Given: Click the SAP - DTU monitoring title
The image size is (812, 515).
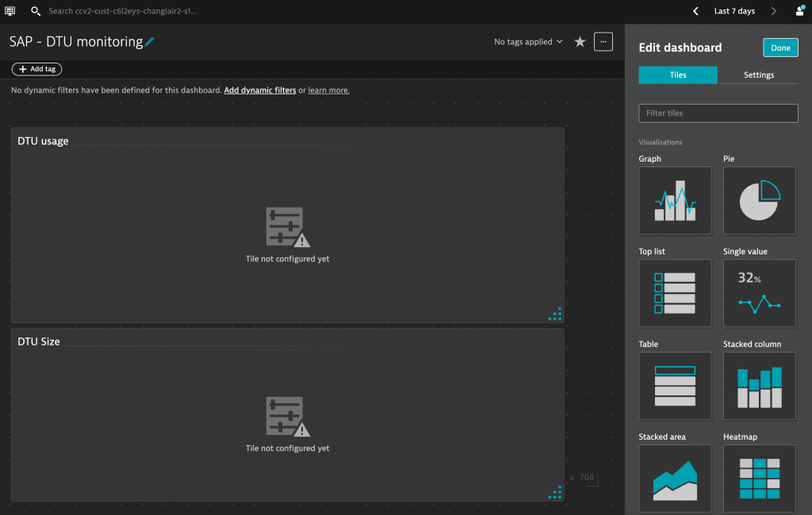Looking at the screenshot, I should coord(76,42).
